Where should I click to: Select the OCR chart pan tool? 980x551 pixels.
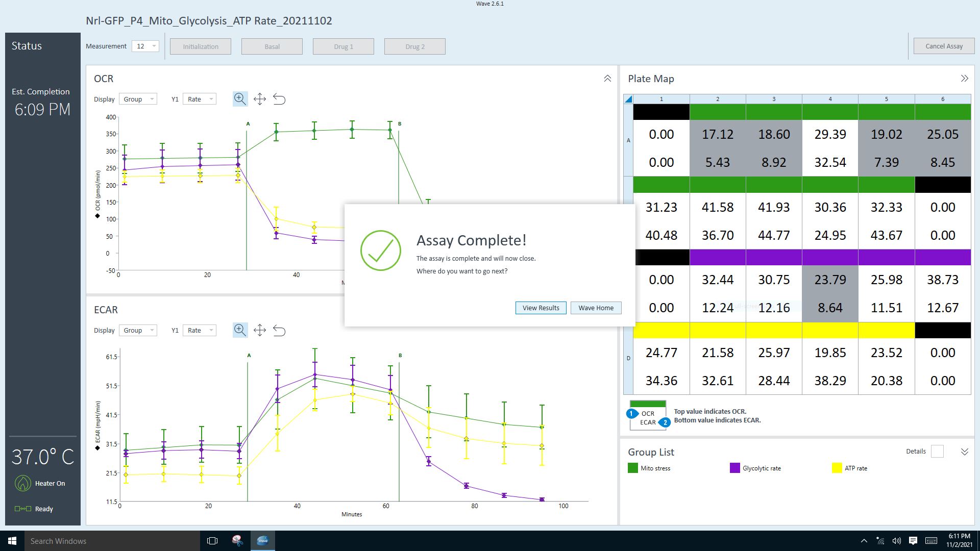click(x=260, y=99)
